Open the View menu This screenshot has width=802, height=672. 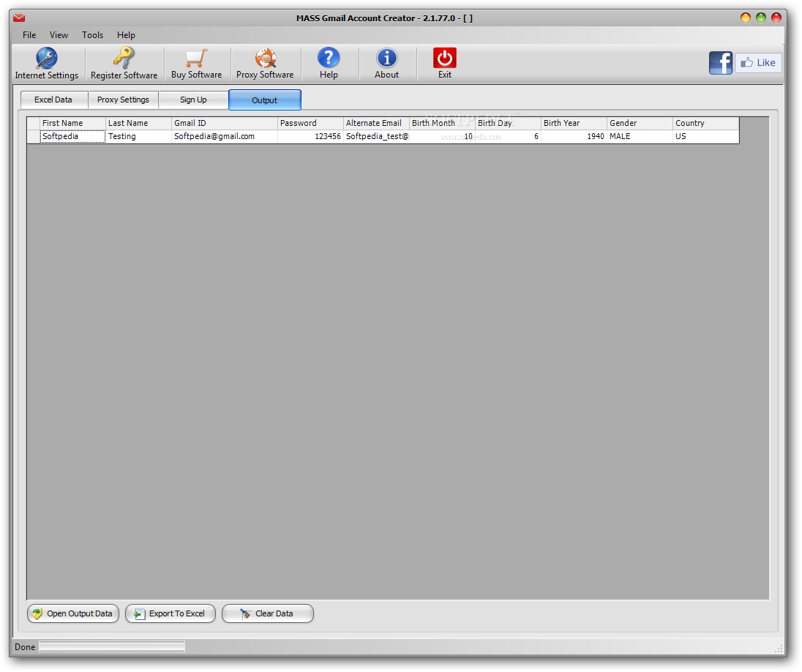[x=59, y=35]
